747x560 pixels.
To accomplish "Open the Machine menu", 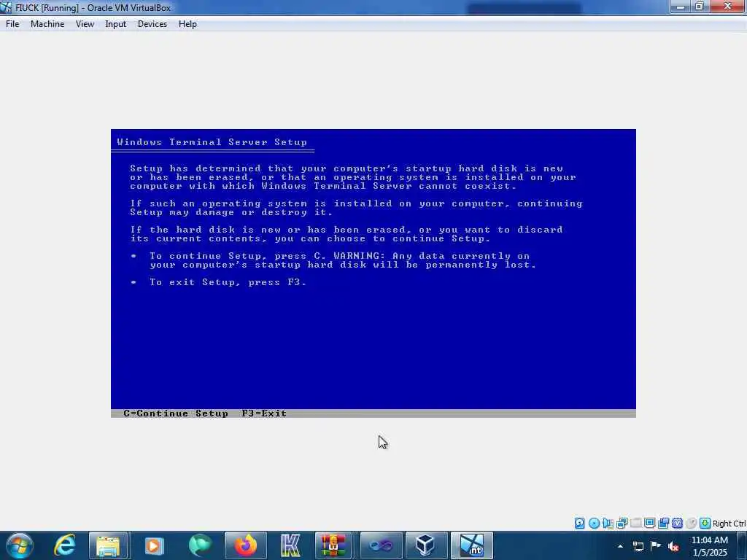I will click(x=47, y=24).
